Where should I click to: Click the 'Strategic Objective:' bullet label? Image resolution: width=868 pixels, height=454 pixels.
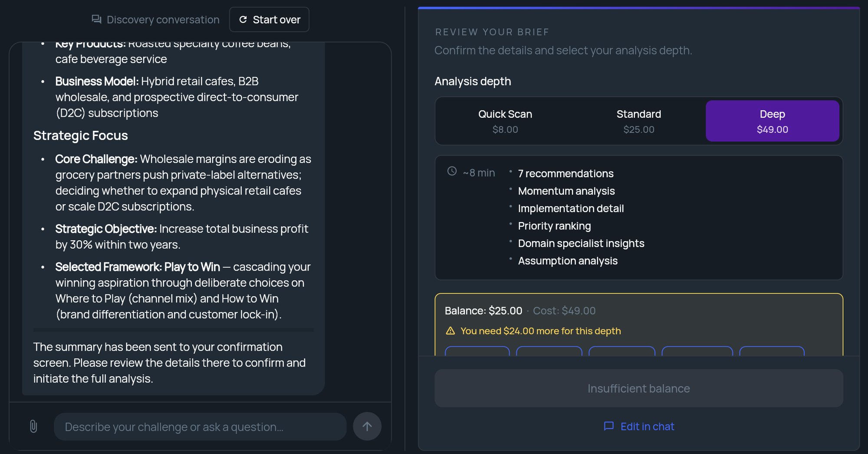106,229
